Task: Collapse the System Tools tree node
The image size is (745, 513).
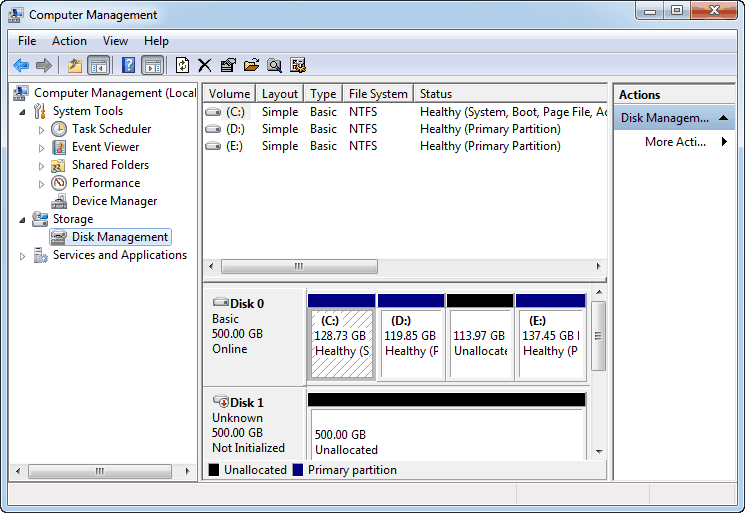Action: pos(22,112)
